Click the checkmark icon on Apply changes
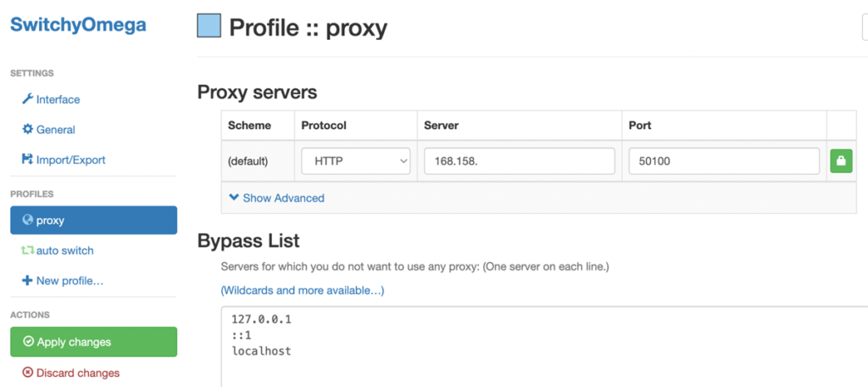The width and height of the screenshot is (868, 387). [x=28, y=341]
